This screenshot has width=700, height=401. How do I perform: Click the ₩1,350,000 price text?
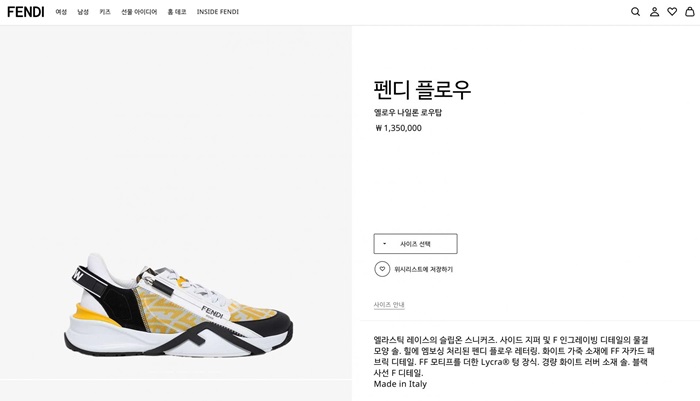point(398,128)
